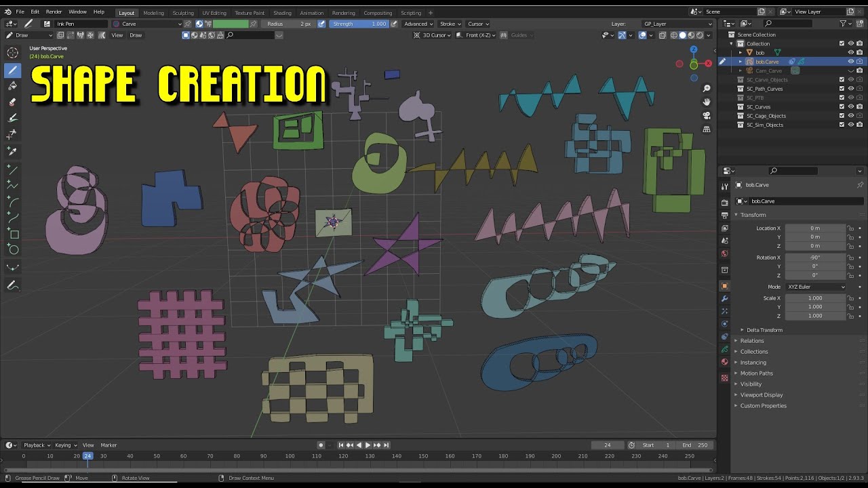Image resolution: width=868 pixels, height=488 pixels.
Task: Toggle SC_Sim_Objects collection checkbox
Action: [x=842, y=125]
